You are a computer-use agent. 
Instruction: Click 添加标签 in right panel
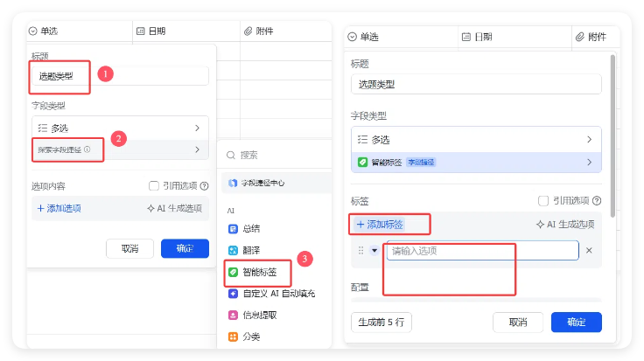(x=380, y=225)
